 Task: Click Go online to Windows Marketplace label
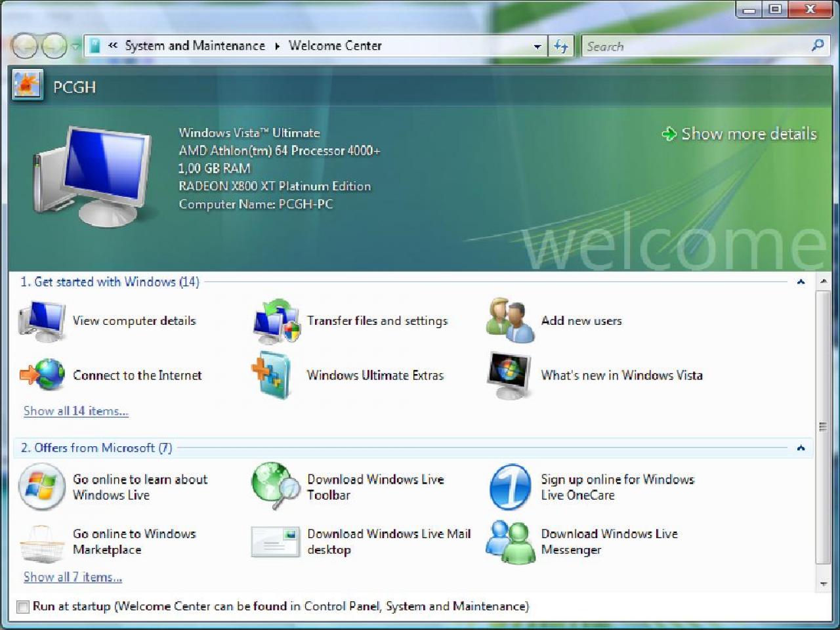pyautogui.click(x=135, y=542)
